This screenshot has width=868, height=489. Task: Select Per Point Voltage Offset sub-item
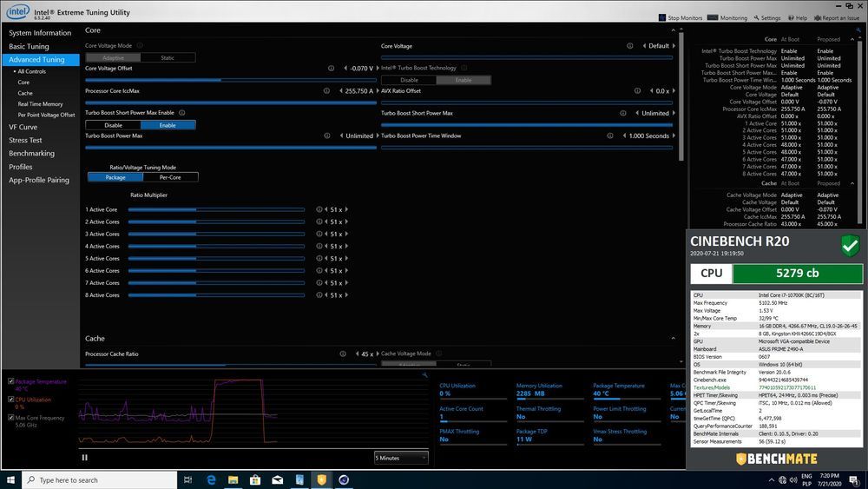pyautogui.click(x=46, y=116)
